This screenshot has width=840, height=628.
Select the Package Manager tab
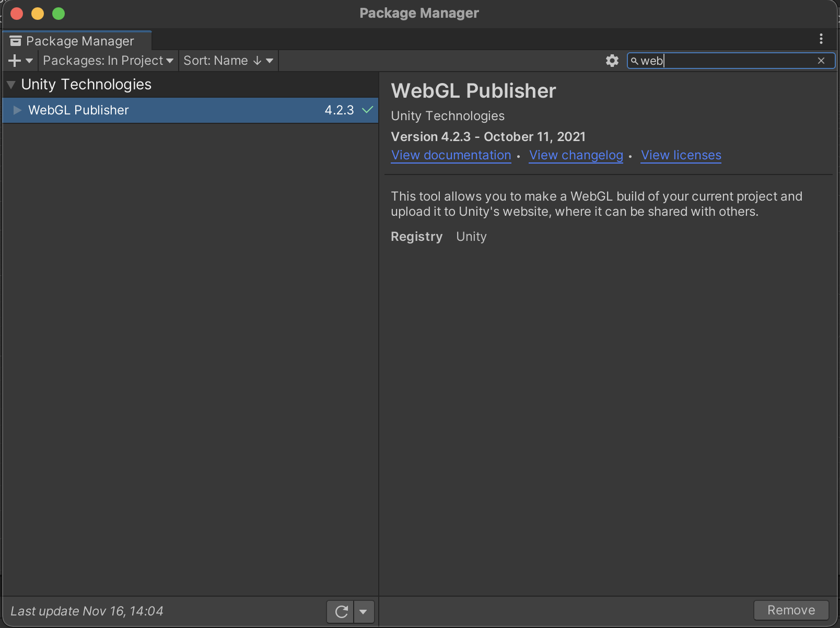pos(77,41)
